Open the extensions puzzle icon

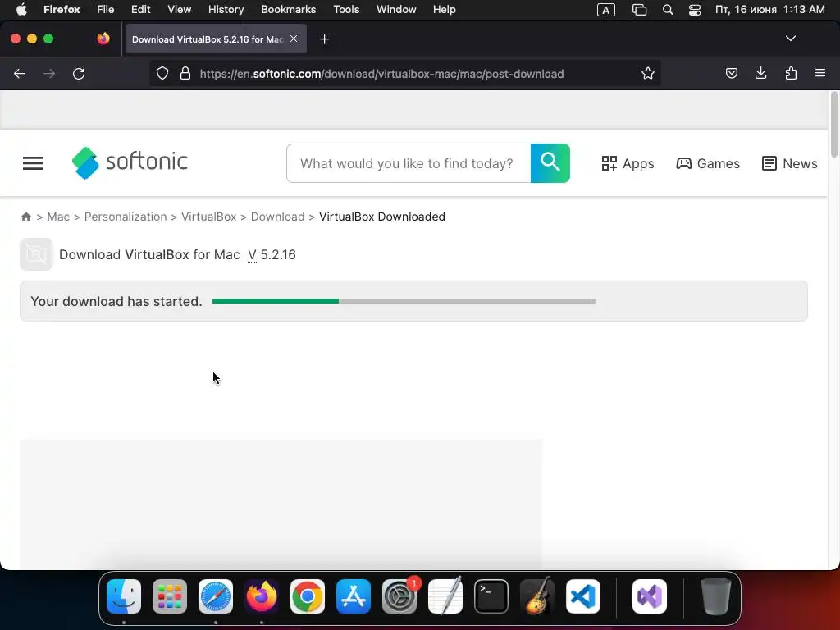[791, 73]
